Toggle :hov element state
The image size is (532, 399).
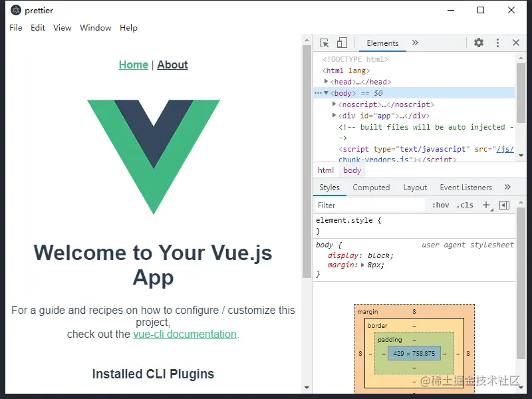pyautogui.click(x=440, y=205)
